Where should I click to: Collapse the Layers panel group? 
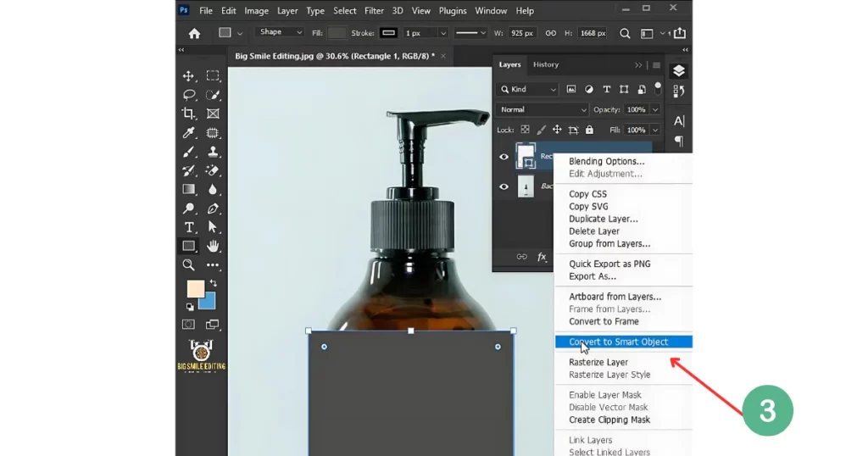click(x=638, y=64)
